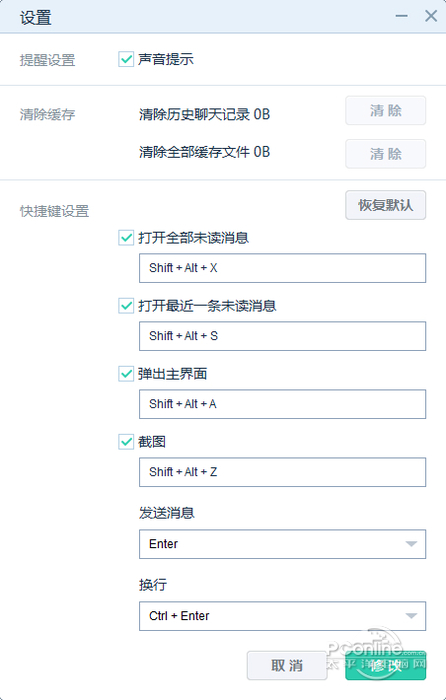
Task: Toggle 打开最近一条未读消息 checkbox
Action: [126, 306]
